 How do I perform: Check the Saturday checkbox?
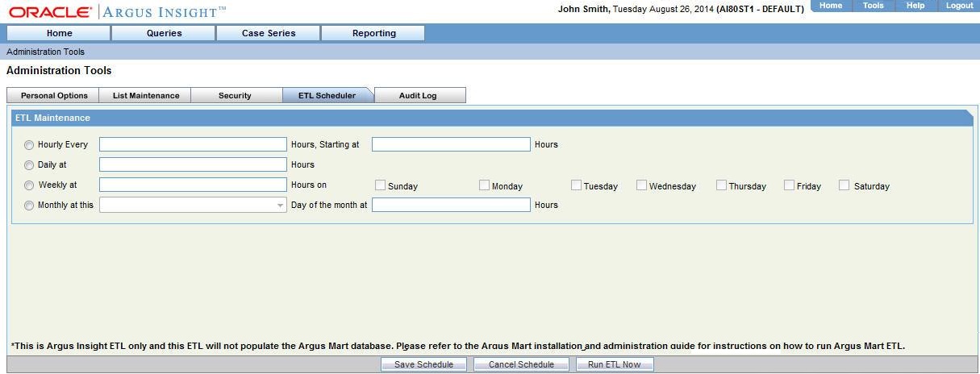pyautogui.click(x=844, y=185)
